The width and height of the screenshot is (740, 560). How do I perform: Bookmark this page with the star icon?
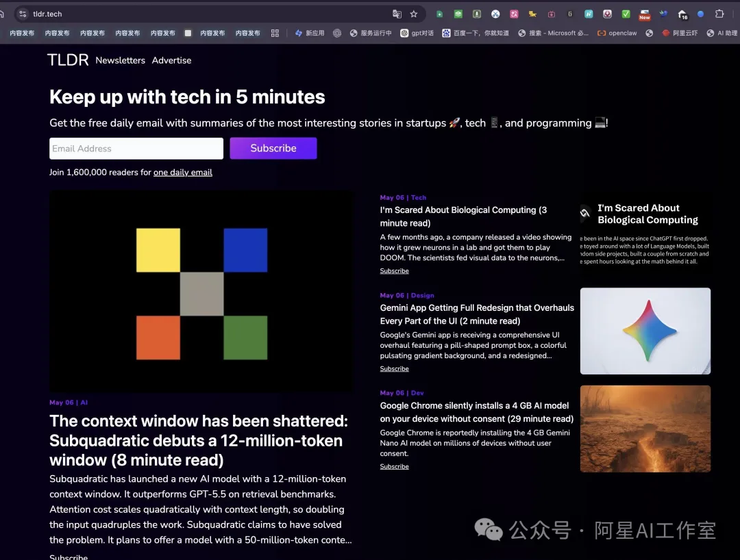(414, 14)
